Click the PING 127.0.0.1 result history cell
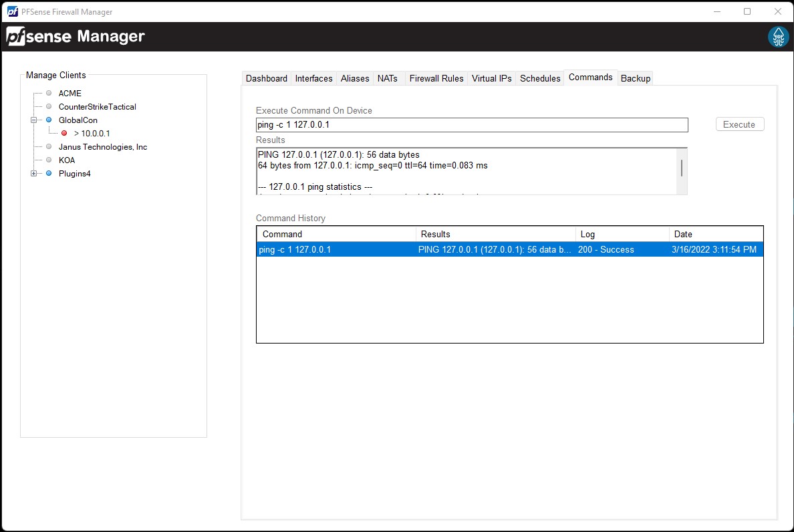The height and width of the screenshot is (532, 794). point(495,249)
